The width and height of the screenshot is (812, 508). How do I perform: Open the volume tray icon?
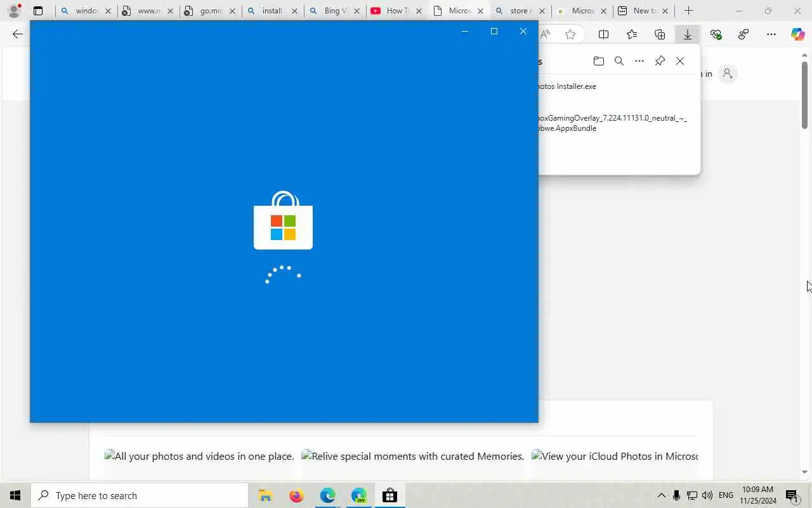(707, 495)
